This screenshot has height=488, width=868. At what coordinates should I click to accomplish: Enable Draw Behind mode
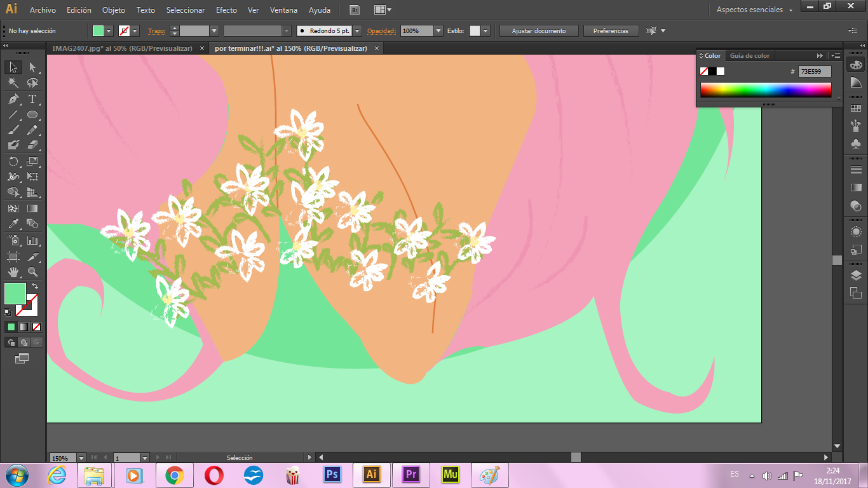[x=24, y=342]
